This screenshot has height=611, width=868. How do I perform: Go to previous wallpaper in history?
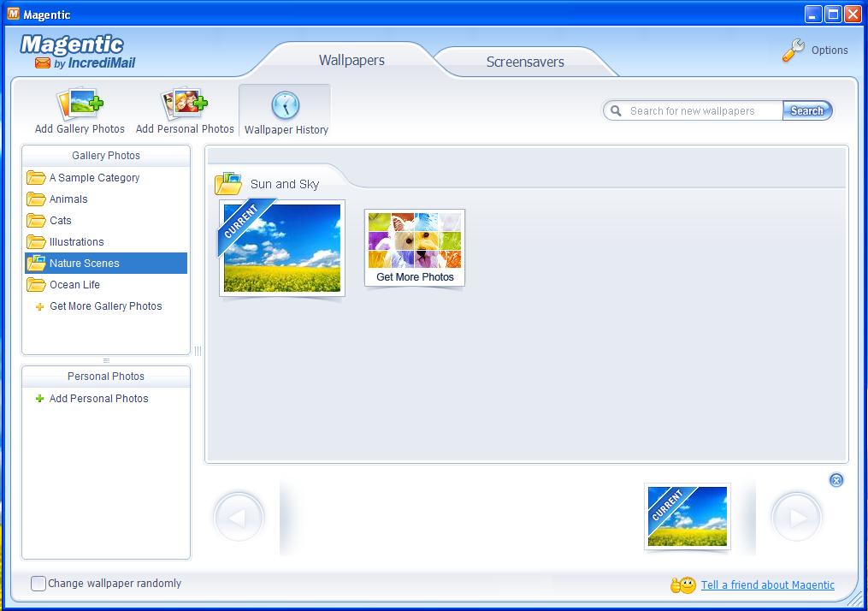239,518
